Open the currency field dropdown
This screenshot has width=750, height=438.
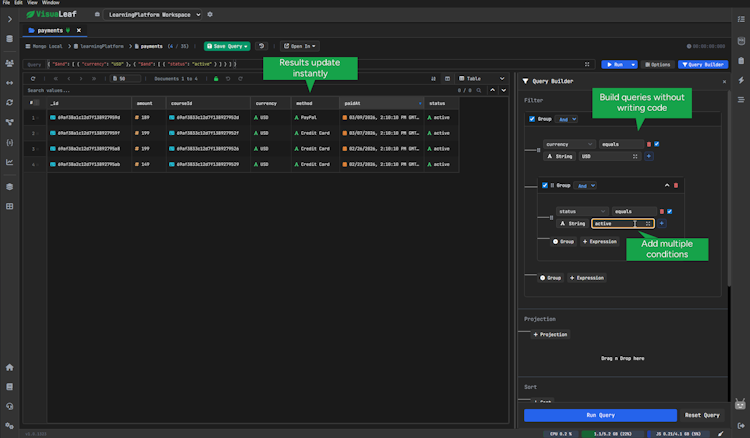click(569, 144)
